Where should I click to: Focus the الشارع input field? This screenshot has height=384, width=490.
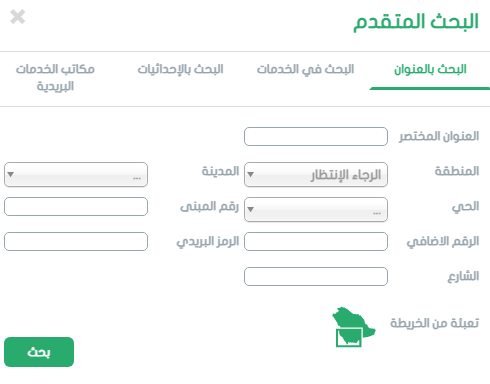point(316,276)
